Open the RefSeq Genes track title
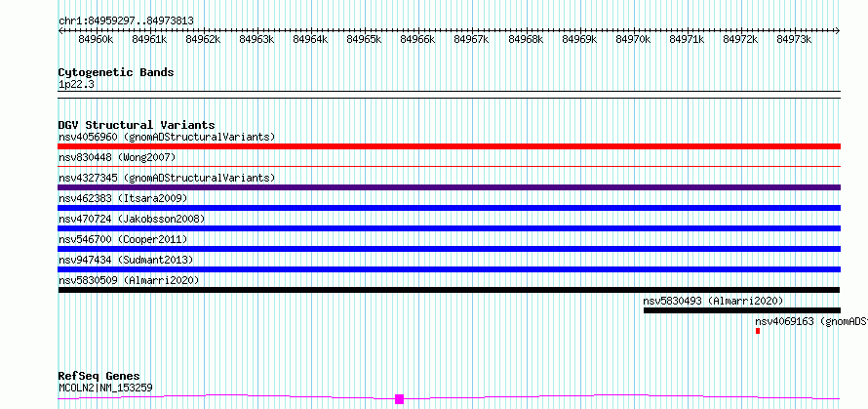Viewport: 868px width, 409px height. click(x=99, y=377)
